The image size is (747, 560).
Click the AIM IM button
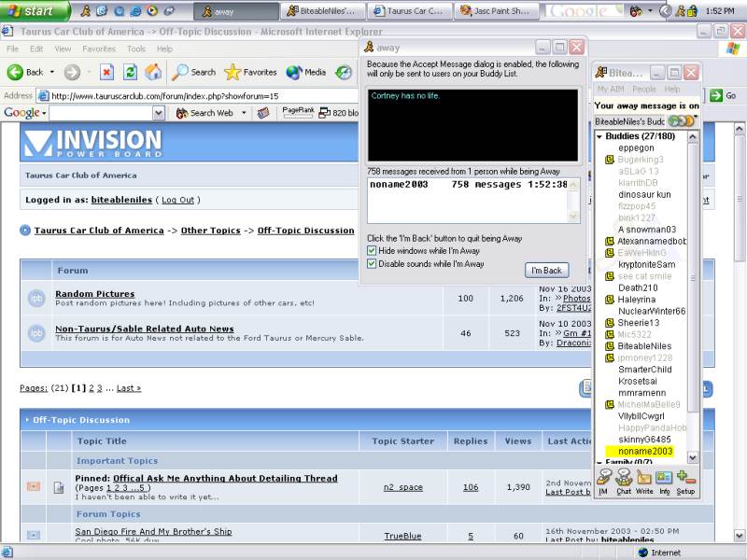(x=603, y=483)
